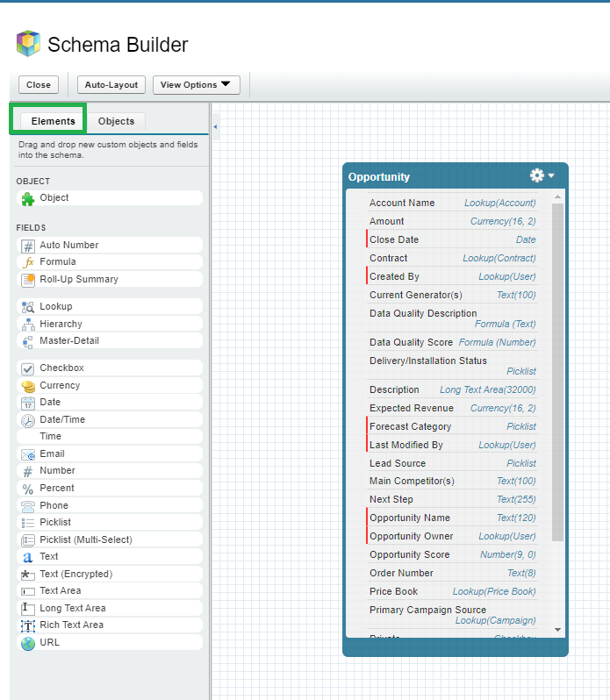Click the Close Date field row

pos(452,239)
